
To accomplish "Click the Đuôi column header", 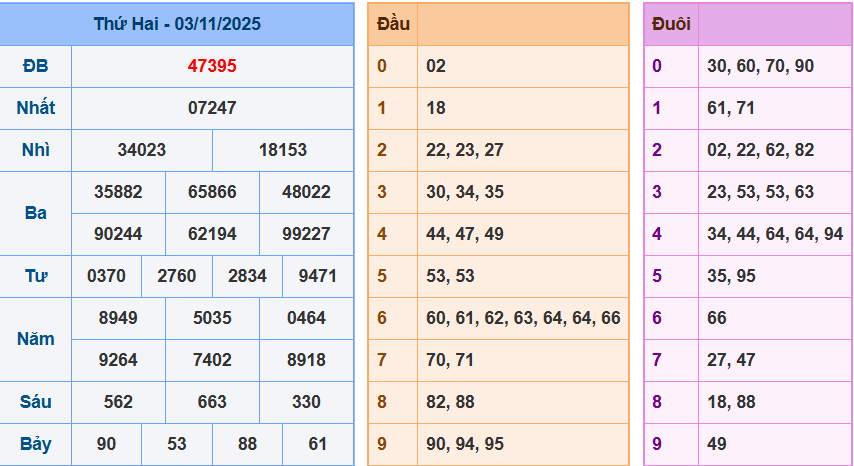I will (670, 24).
